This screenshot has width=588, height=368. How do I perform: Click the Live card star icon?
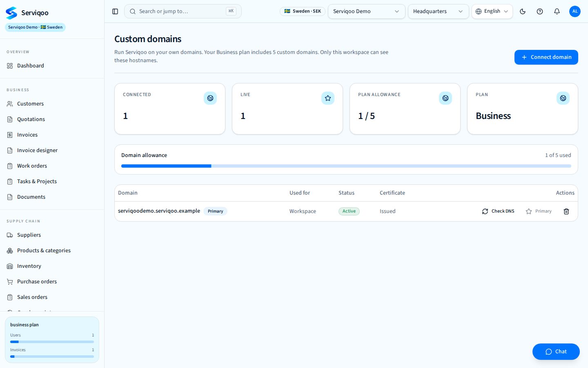pyautogui.click(x=328, y=98)
